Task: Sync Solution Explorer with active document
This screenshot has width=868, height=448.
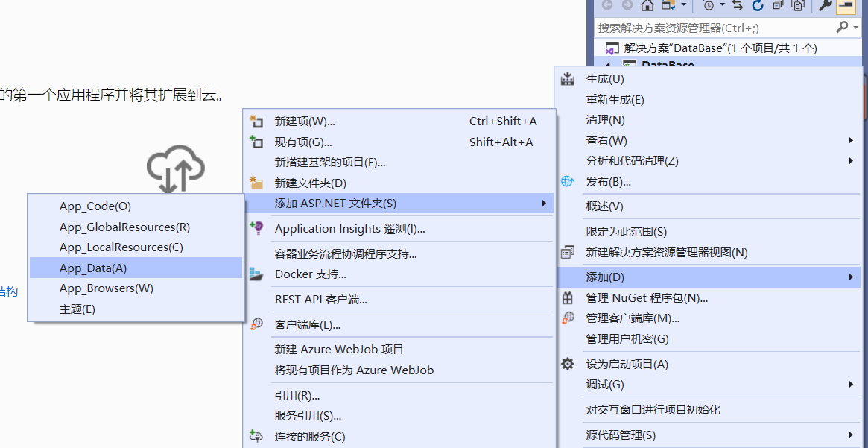Action: tap(738, 7)
